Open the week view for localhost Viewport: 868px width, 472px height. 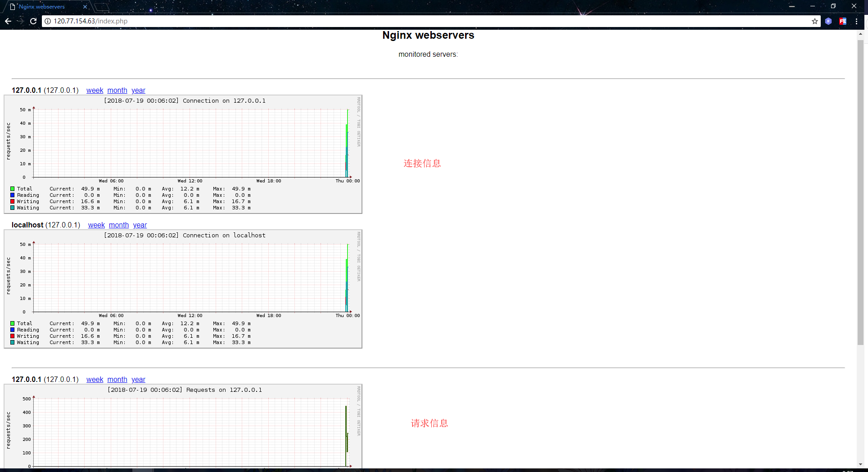(x=96, y=225)
